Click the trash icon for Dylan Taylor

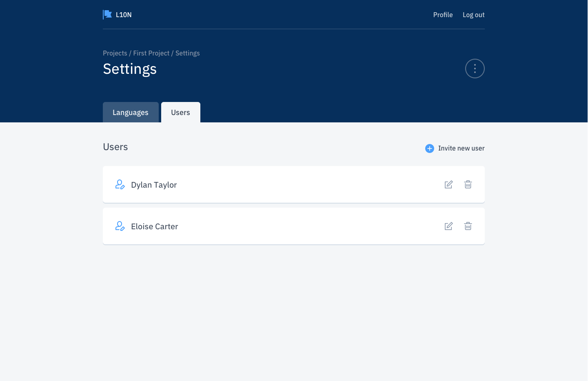468,184
